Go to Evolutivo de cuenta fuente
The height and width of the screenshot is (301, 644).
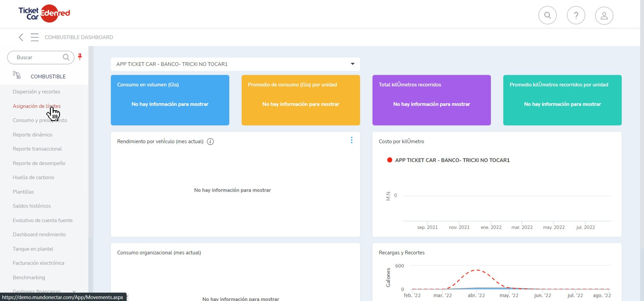pos(43,220)
